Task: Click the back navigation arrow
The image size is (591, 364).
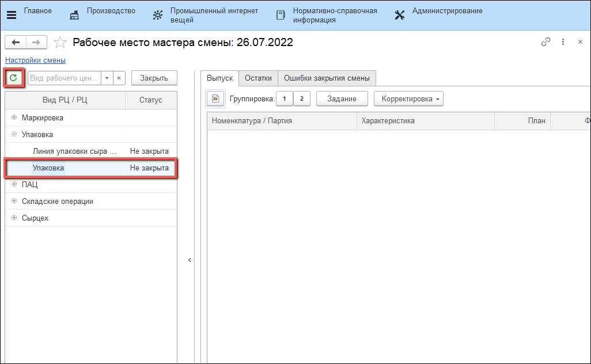Action: pyautogui.click(x=16, y=43)
